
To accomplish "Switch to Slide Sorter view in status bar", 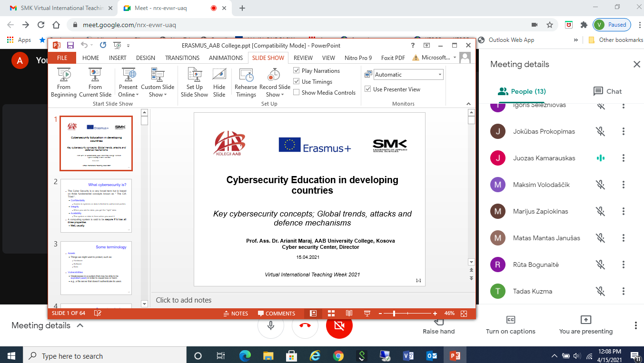I will (331, 314).
